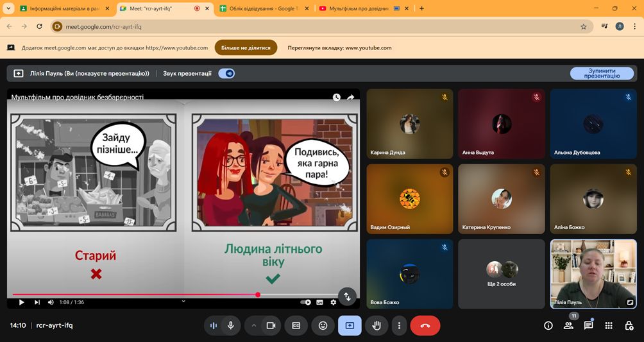Viewport: 644px width, 342px height.
Task: Open host controls lock icon
Action: (x=629, y=325)
